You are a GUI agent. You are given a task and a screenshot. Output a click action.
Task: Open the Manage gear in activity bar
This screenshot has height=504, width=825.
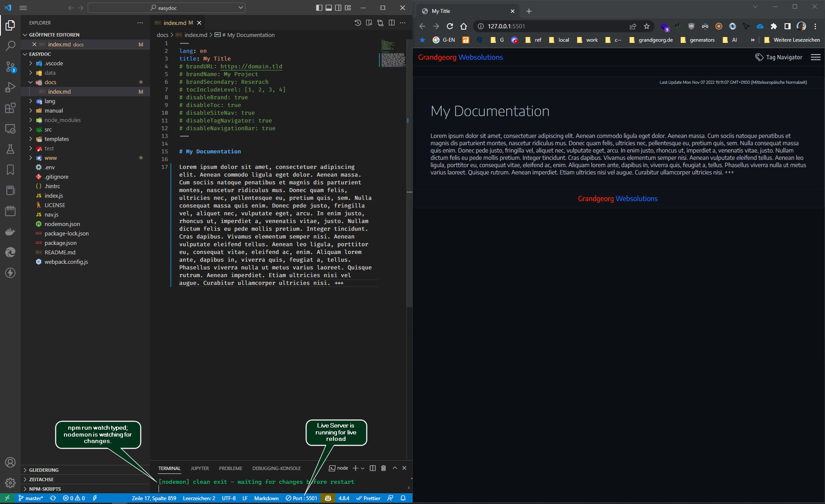[x=10, y=483]
